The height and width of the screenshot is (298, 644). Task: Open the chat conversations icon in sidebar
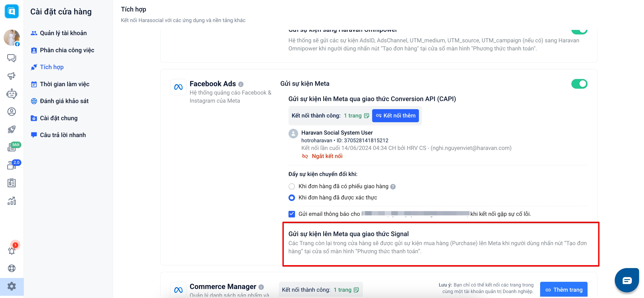(11, 58)
